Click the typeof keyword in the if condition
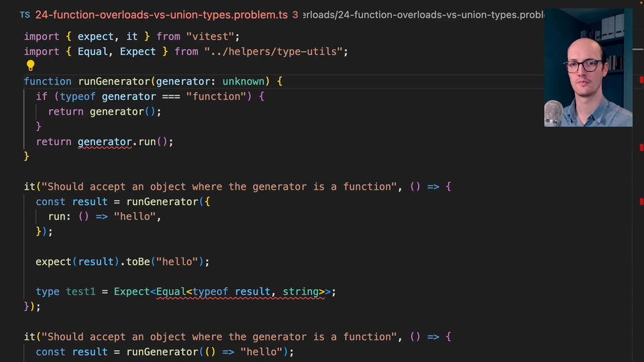 [78, 97]
